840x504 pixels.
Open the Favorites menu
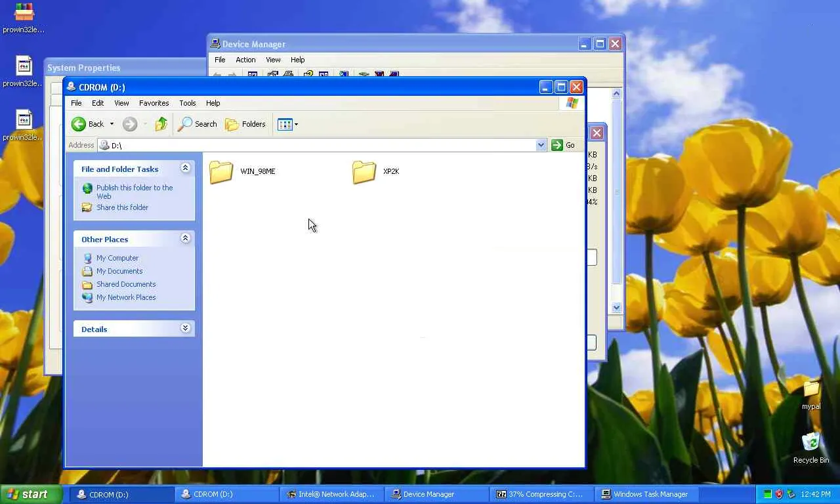tap(154, 103)
